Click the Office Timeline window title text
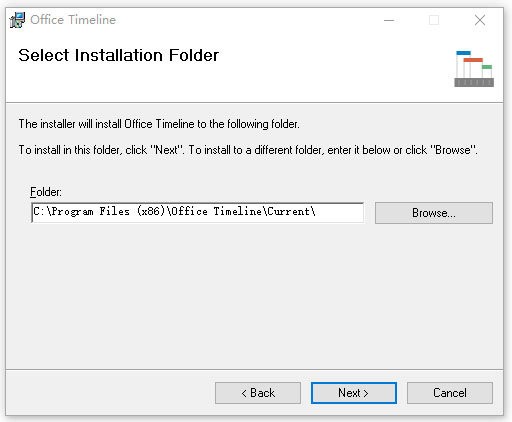Viewport: 512px width, 422px height. 73,20
